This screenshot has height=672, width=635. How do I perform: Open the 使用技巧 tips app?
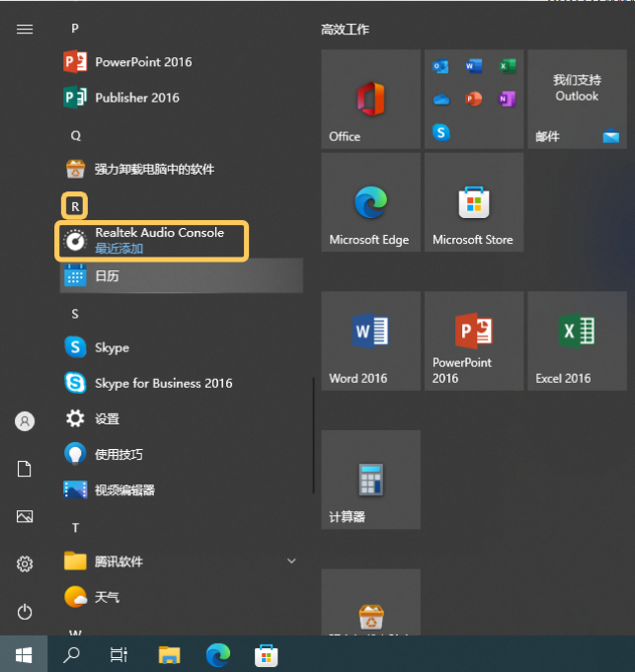pyautogui.click(x=181, y=454)
